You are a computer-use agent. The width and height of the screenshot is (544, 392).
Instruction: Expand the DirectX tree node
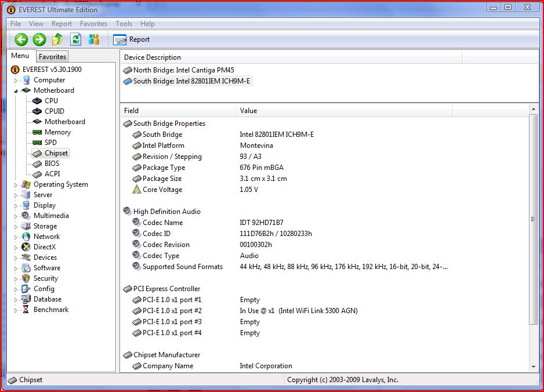16,248
